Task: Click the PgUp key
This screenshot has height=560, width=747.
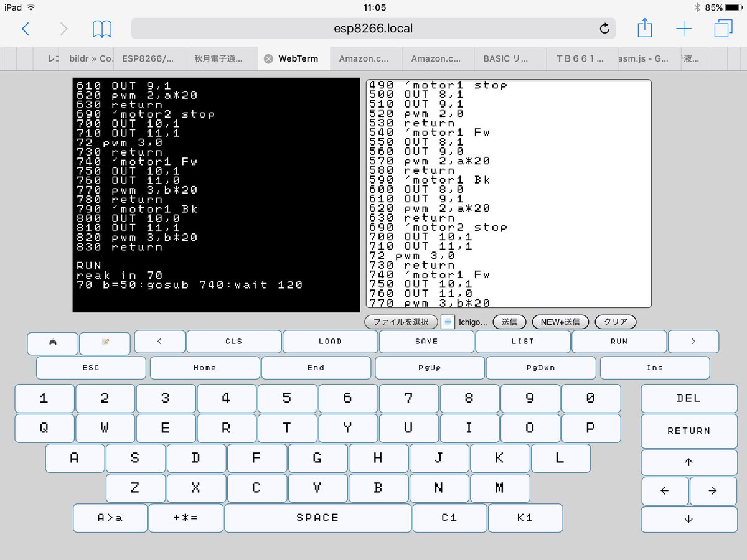Action: tap(430, 368)
